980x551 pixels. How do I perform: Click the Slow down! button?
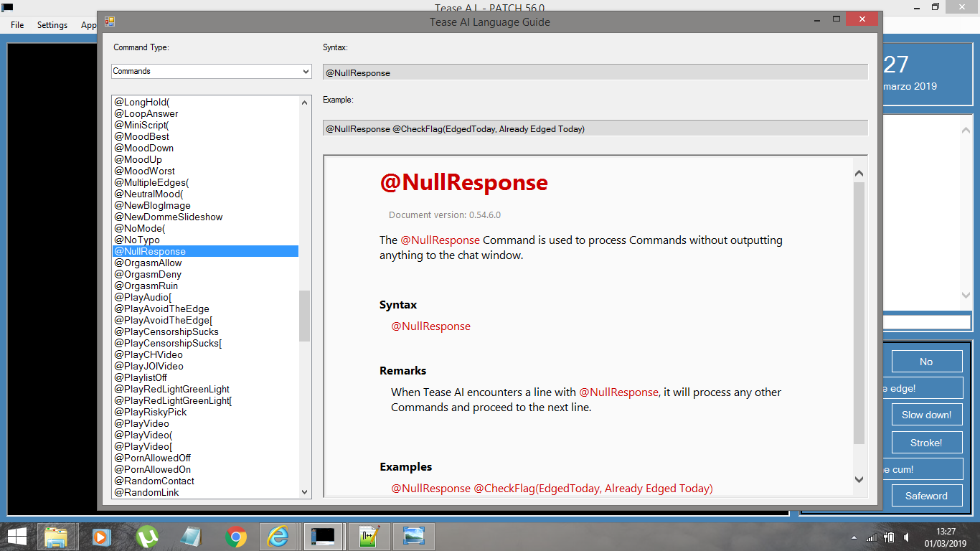[926, 415]
